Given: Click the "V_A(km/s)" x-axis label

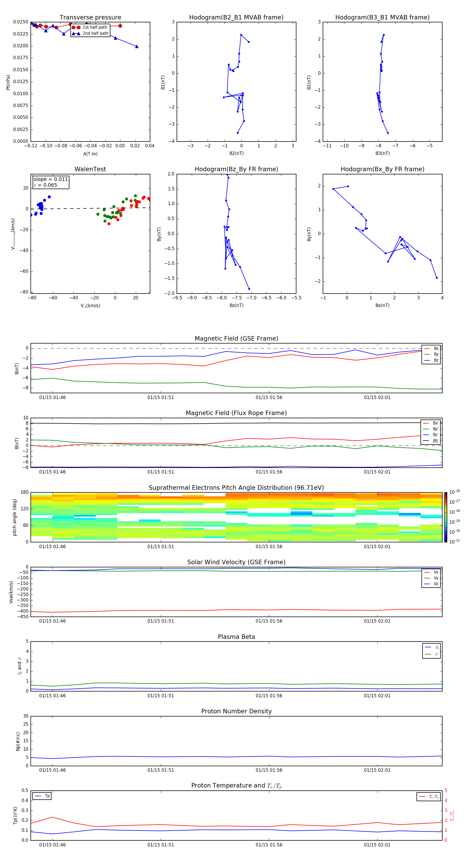Looking at the screenshot, I should [90, 306].
